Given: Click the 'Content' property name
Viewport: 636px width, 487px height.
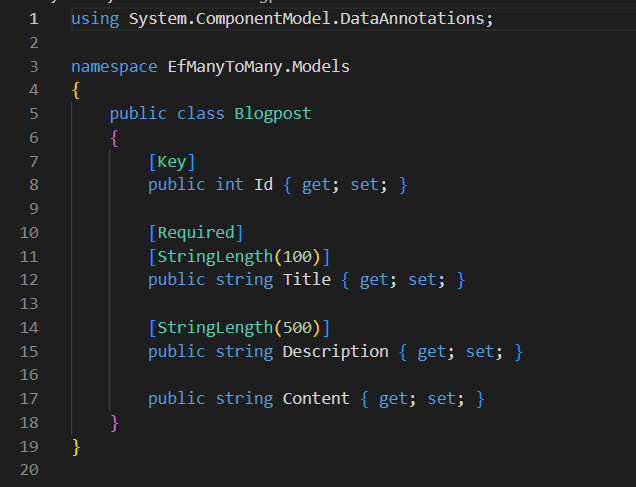Looking at the screenshot, I should pos(316,399).
